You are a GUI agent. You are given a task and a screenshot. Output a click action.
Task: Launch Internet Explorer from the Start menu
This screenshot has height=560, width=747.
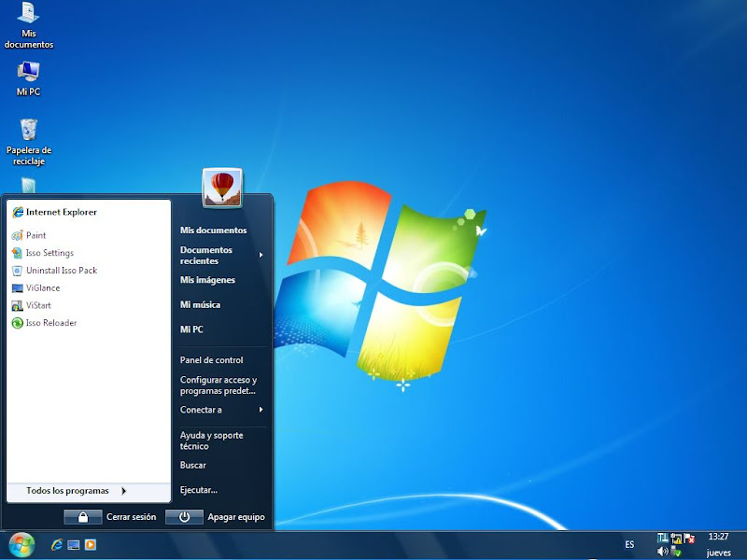click(55, 213)
